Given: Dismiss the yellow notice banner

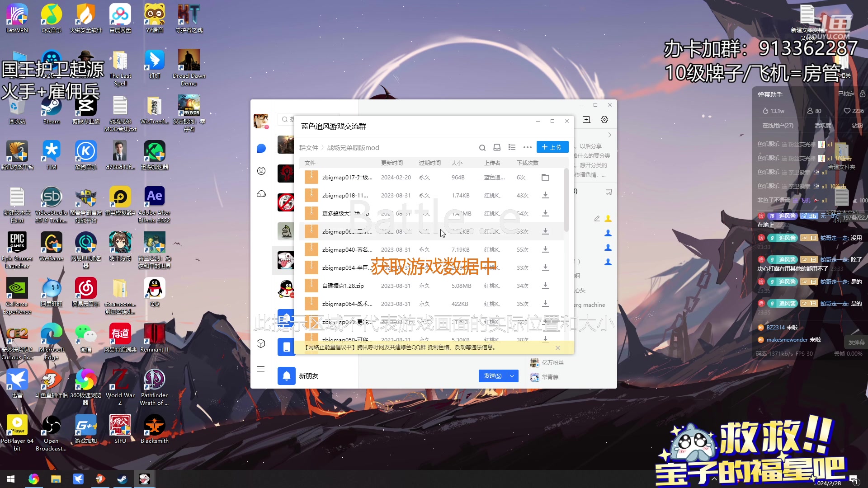Looking at the screenshot, I should (x=558, y=347).
